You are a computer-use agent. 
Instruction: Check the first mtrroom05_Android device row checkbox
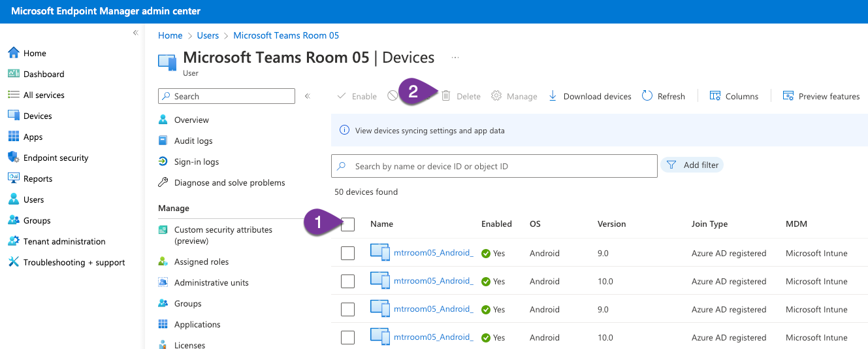pyautogui.click(x=348, y=253)
